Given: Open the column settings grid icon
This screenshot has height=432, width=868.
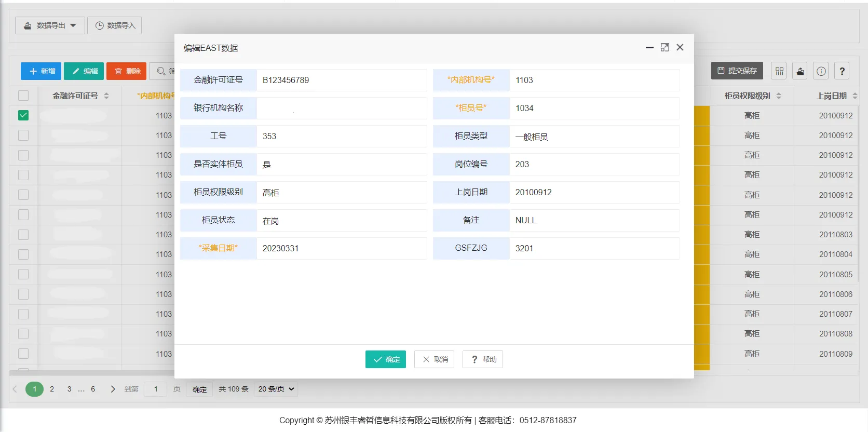Looking at the screenshot, I should pos(779,71).
